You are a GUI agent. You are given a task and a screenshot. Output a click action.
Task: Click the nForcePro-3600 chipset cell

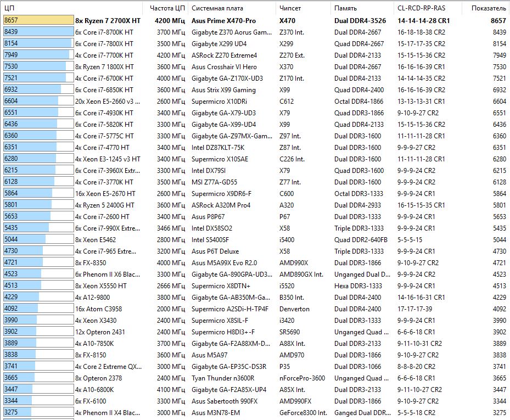[302, 378]
